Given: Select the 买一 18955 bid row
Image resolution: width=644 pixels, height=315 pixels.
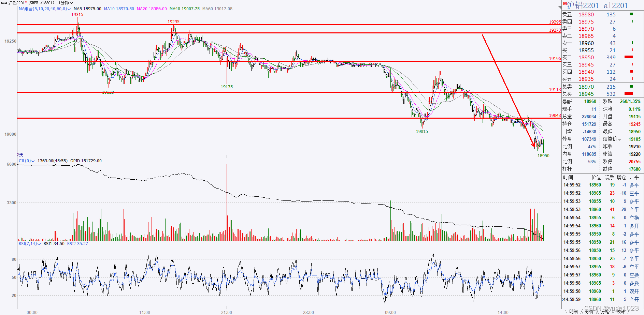Looking at the screenshot, I should (x=603, y=50).
